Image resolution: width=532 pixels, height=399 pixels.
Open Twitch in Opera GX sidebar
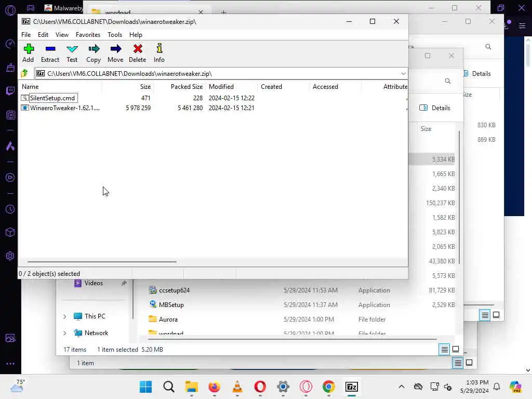point(10,90)
